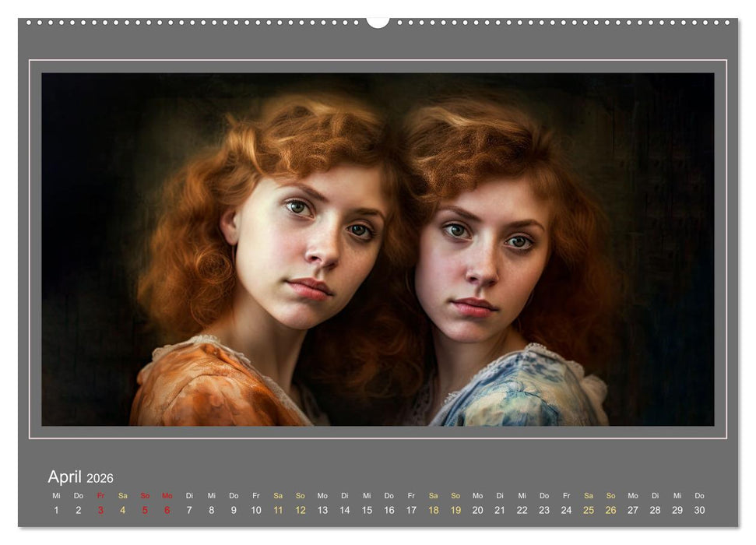
Task: Click the 'Mi' label above date 1
Action: 56,495
